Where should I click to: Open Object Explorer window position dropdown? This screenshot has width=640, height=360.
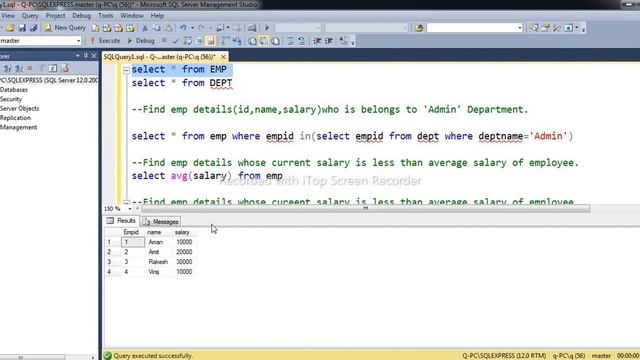point(78,56)
